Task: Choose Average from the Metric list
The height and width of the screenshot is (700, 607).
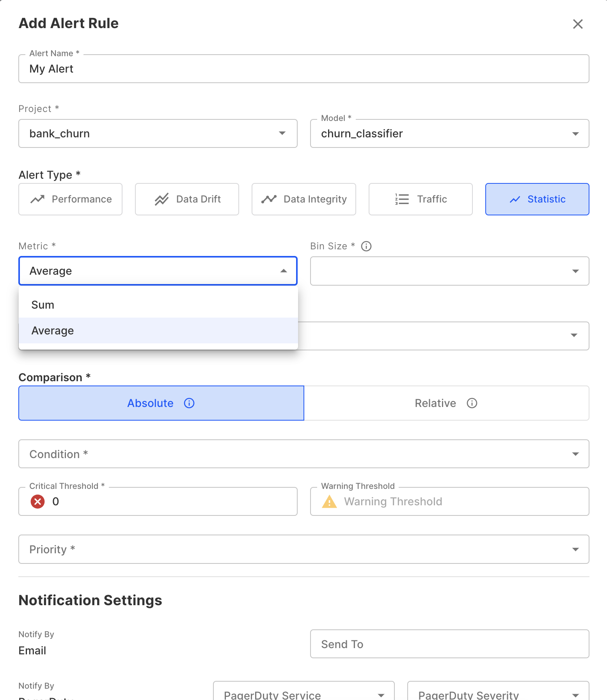Action: [53, 330]
